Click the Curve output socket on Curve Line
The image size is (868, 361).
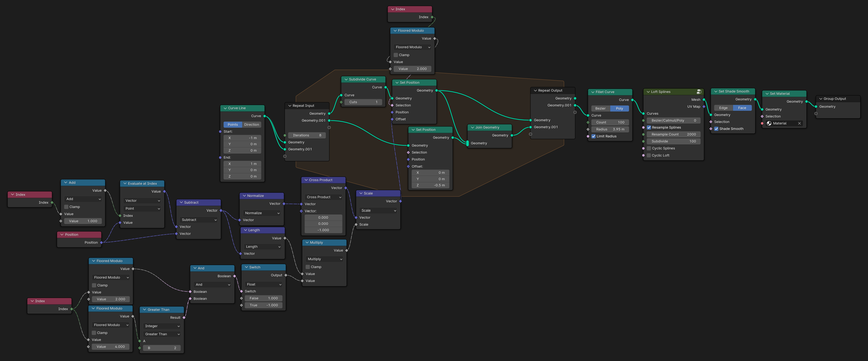tap(265, 116)
